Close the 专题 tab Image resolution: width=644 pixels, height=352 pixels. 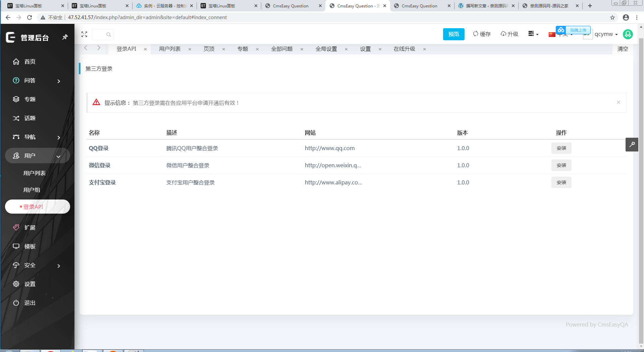click(257, 49)
